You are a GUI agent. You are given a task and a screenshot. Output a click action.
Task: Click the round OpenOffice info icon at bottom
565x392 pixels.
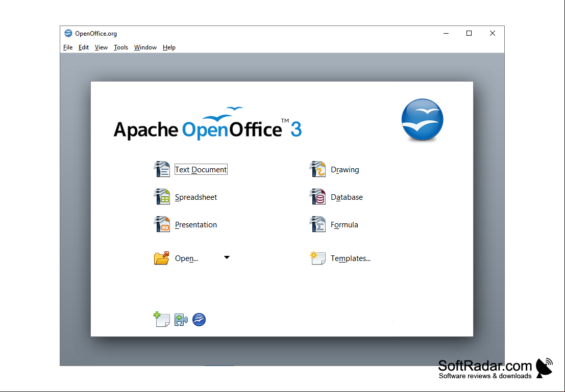[199, 320]
